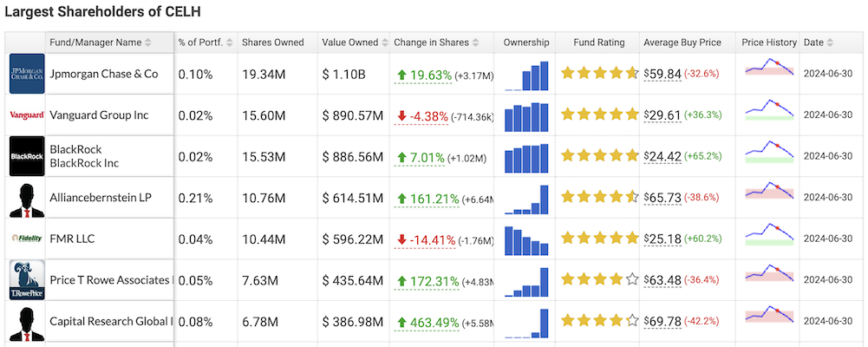
Task: Click FMR LLC five-star fund rating
Action: point(599,239)
